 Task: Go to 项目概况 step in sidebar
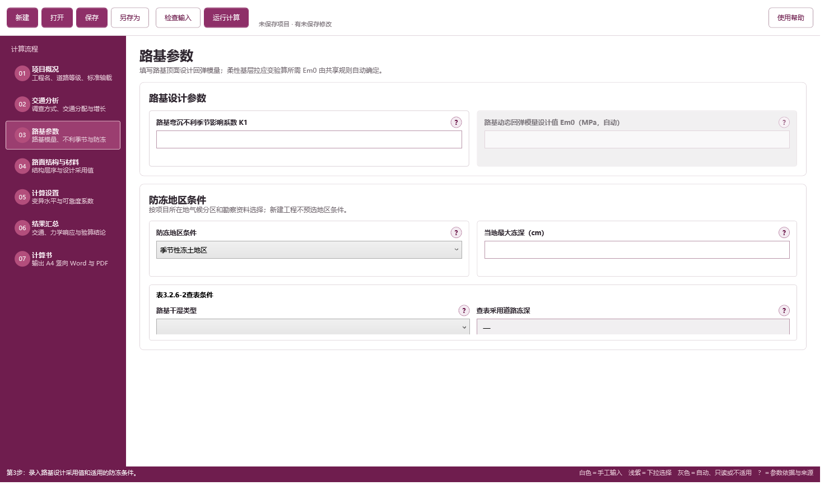pos(63,73)
